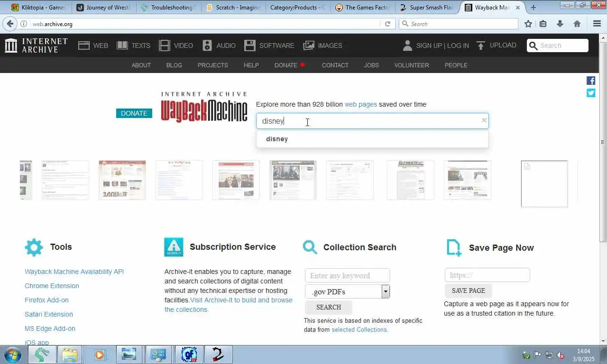607x364 pixels.
Task: Click the Save Page Now icon
Action: (454, 248)
